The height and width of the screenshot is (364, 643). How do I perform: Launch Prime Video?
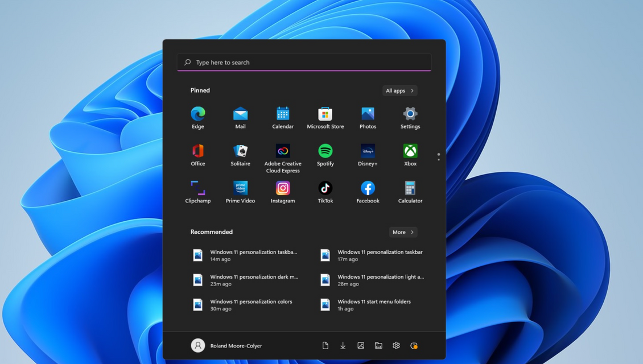[240, 192]
